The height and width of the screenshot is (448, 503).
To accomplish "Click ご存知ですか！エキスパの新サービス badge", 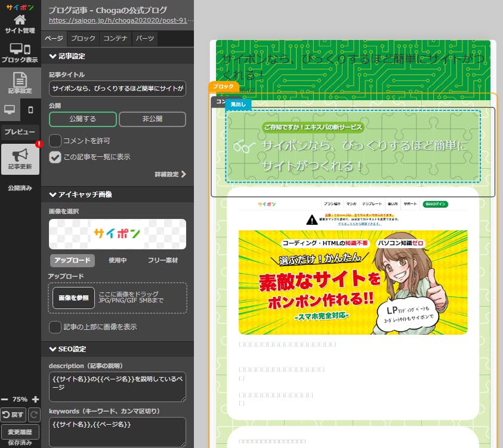I will pos(313,127).
